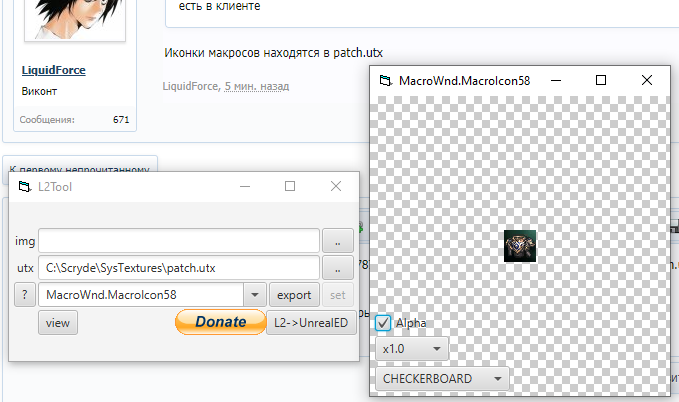Minimize the L2Tool window
679x402 pixels.
click(245, 186)
